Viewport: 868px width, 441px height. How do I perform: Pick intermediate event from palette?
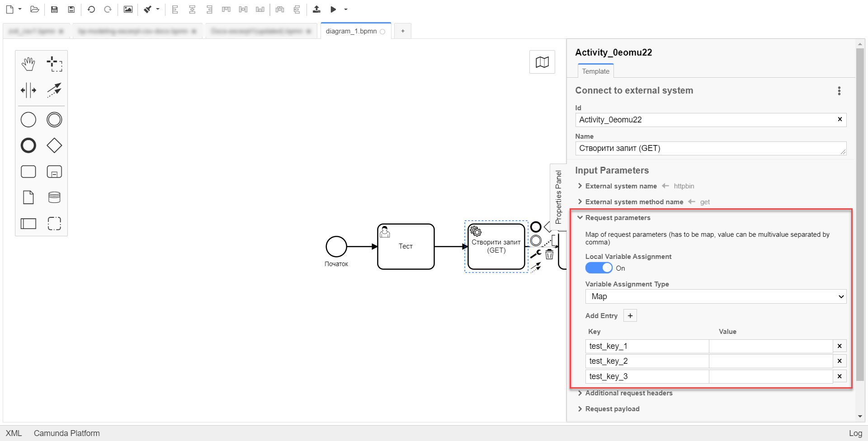point(54,120)
